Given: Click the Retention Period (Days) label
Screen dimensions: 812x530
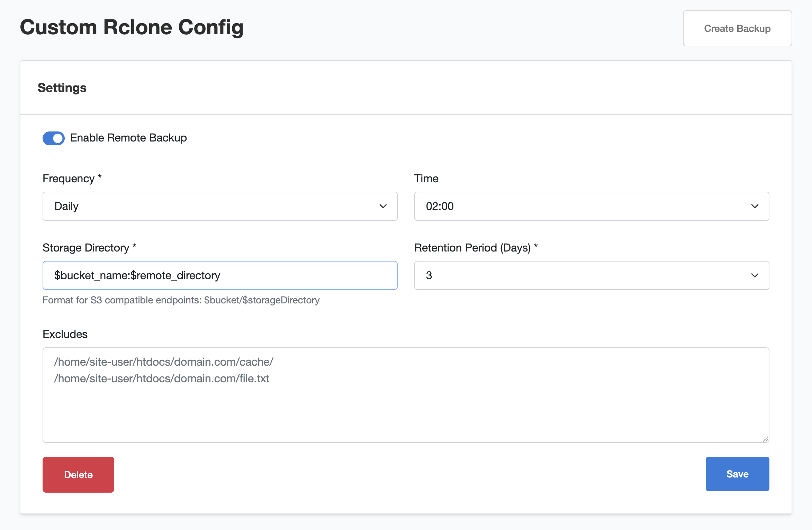Looking at the screenshot, I should tap(472, 248).
